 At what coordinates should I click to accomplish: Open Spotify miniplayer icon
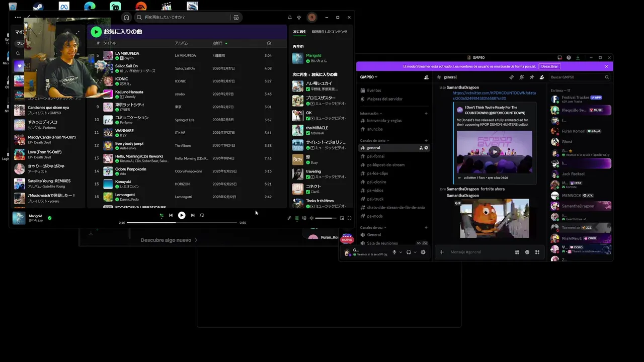tap(342, 218)
